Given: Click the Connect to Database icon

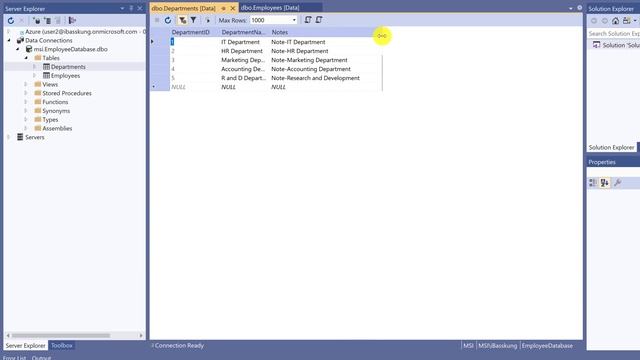Looking at the screenshot, I should point(37,20).
